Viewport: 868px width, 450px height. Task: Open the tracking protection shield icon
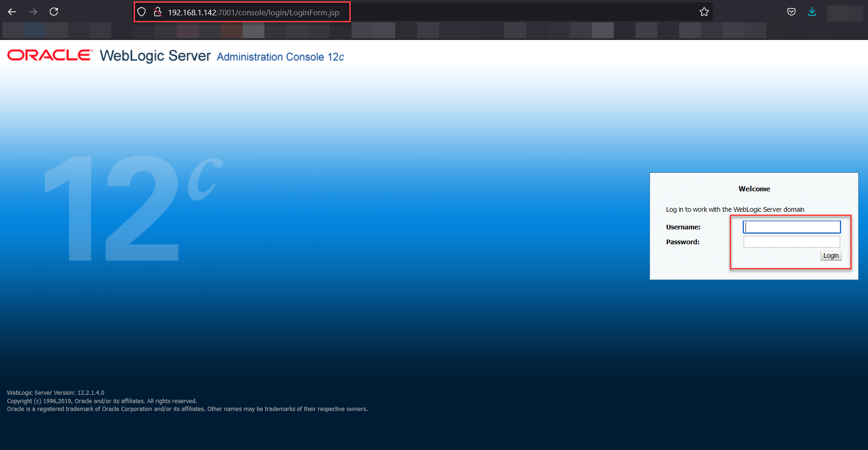coord(142,12)
